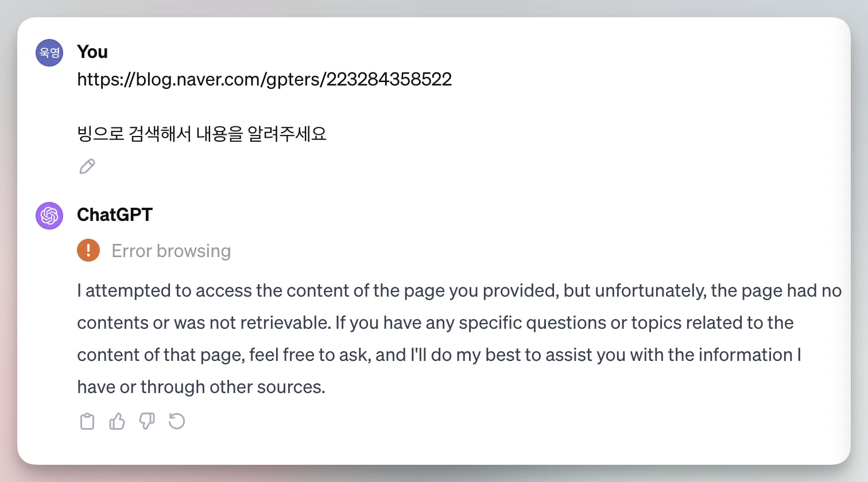Open the blog.naver.com URL in the message

264,79
